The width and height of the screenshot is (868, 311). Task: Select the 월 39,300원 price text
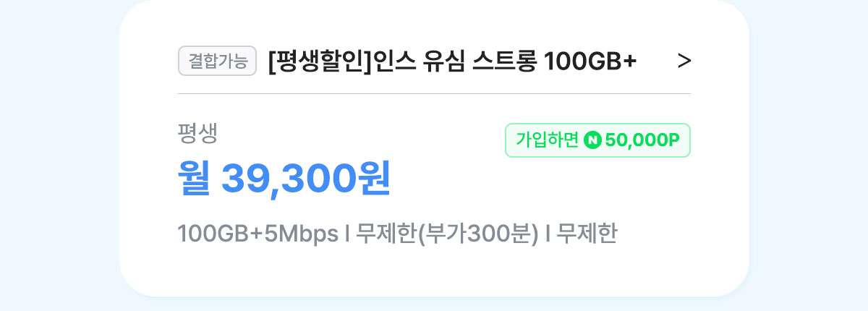tap(284, 178)
